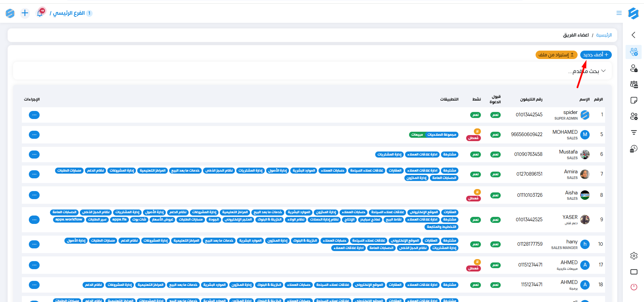Open the sticky note sidebar icon
Viewport: 644px width, 302px height.
click(x=634, y=100)
